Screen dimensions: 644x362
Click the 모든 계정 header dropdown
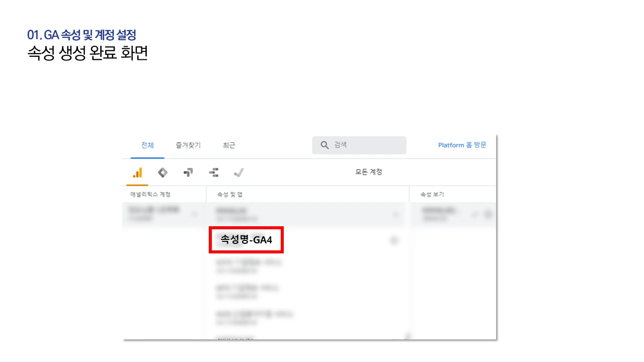370,172
